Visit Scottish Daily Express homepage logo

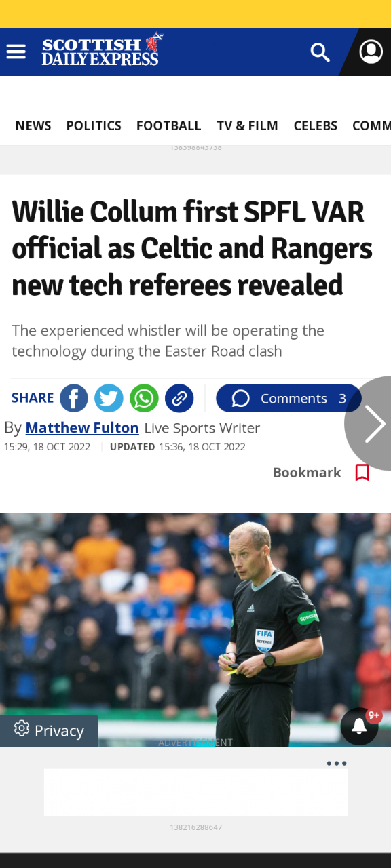102,51
